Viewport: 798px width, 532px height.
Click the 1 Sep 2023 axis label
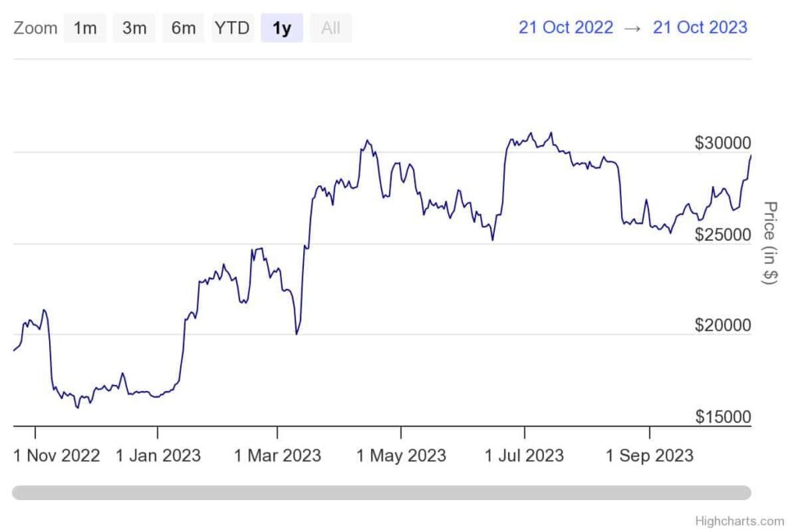(x=649, y=456)
